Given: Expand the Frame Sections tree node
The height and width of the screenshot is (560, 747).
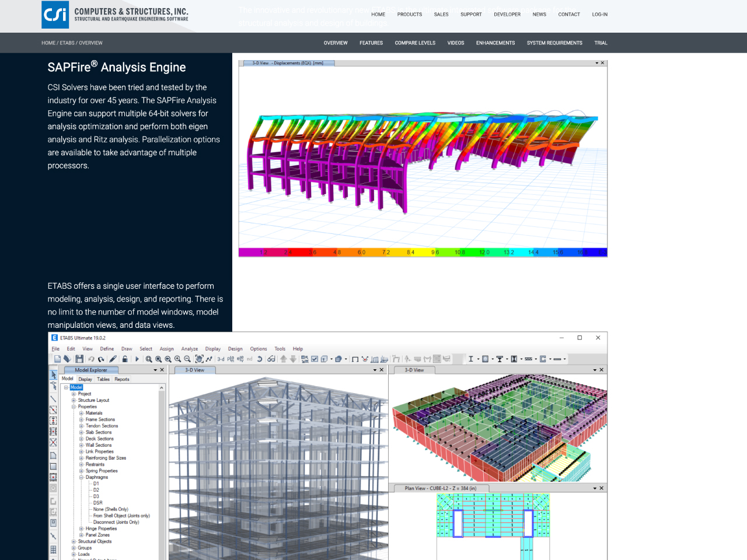Looking at the screenshot, I should coord(81,419).
